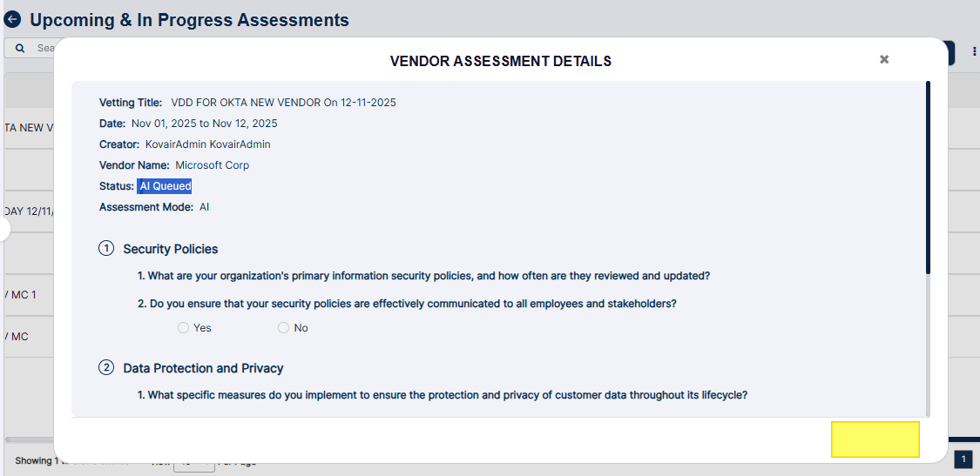
Task: Focus the assessments search field
Action: [x=44, y=49]
